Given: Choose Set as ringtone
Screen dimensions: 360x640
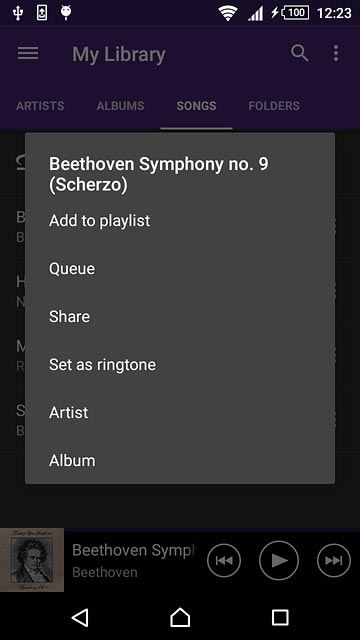Looking at the screenshot, I should tap(180, 364).
